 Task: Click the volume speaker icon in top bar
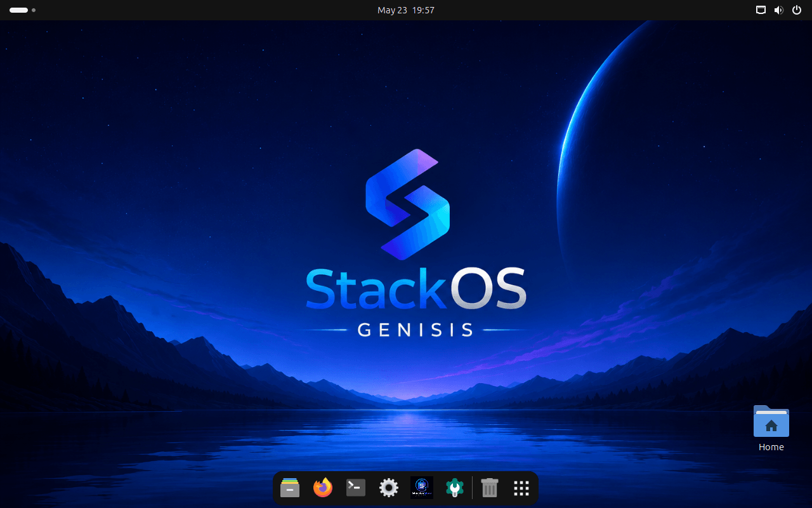click(778, 10)
